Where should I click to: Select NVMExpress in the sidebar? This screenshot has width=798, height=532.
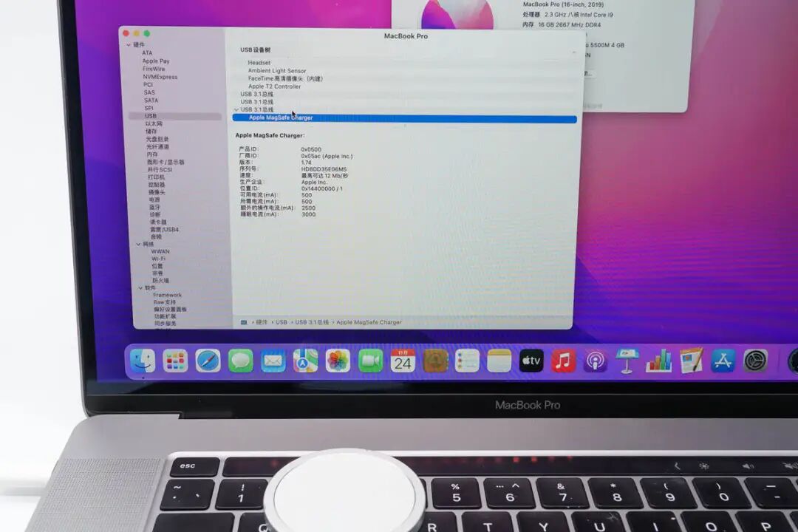[x=160, y=77]
